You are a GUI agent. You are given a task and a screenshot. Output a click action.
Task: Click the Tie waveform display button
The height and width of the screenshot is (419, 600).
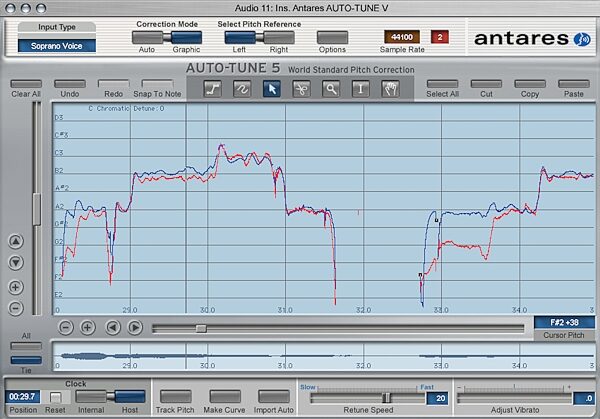coord(26,360)
